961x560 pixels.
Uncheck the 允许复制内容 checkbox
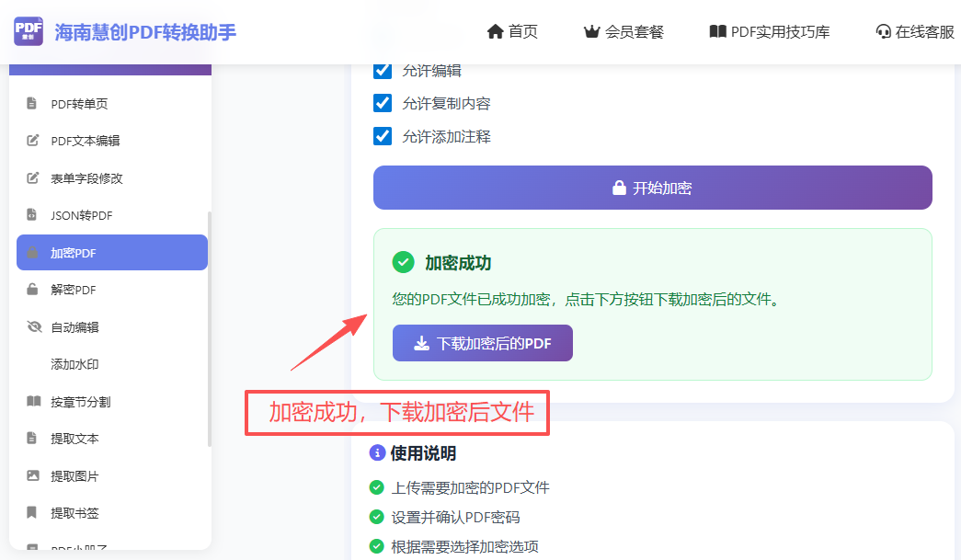click(383, 103)
